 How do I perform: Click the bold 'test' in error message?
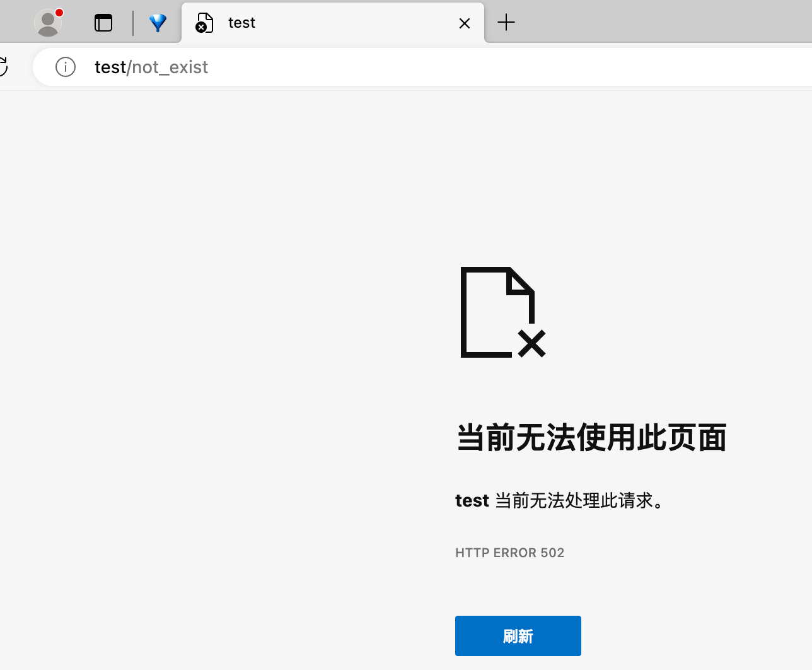coord(472,500)
